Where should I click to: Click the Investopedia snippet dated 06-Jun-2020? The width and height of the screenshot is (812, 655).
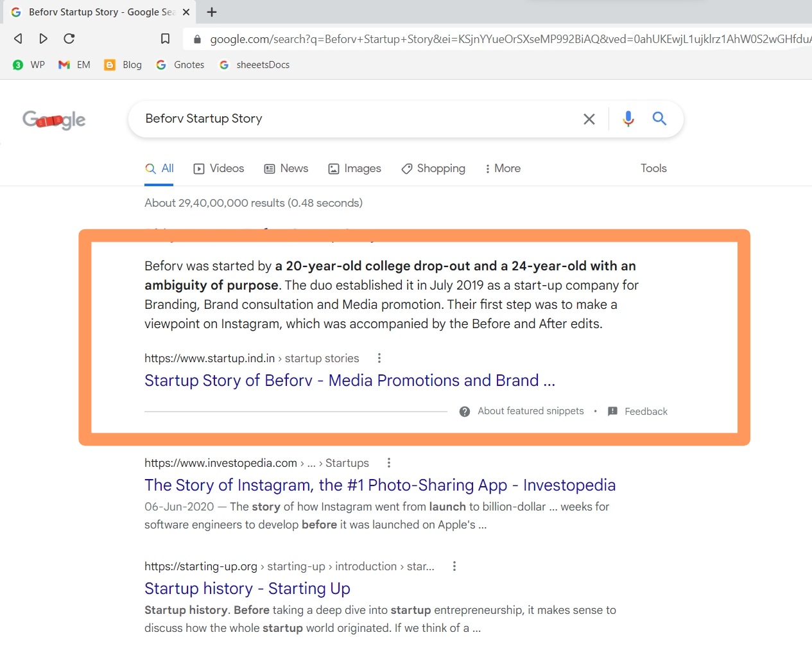pos(377,516)
